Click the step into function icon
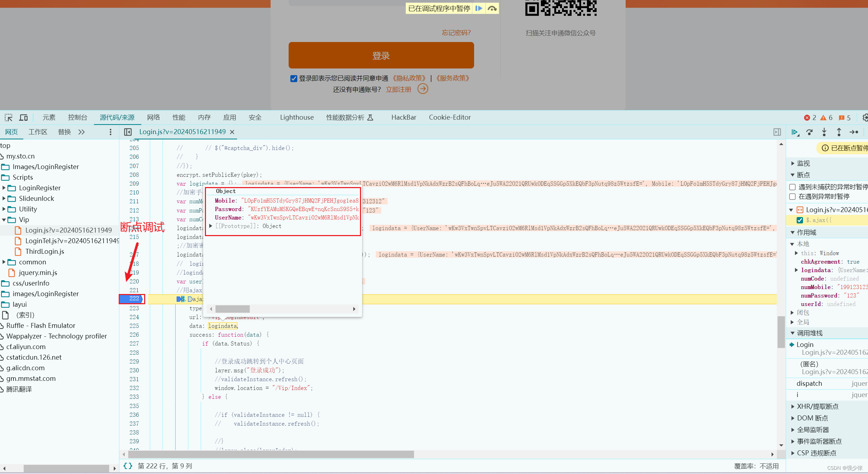The width and height of the screenshot is (868, 474). (x=824, y=132)
